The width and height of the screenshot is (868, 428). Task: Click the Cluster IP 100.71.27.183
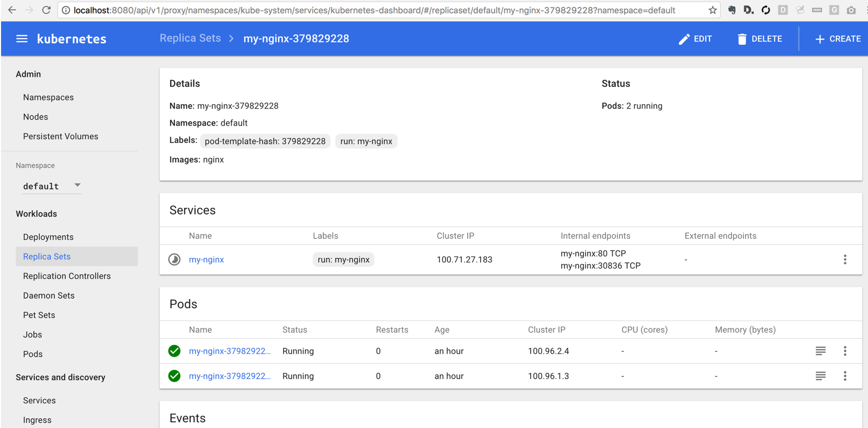[x=464, y=260]
